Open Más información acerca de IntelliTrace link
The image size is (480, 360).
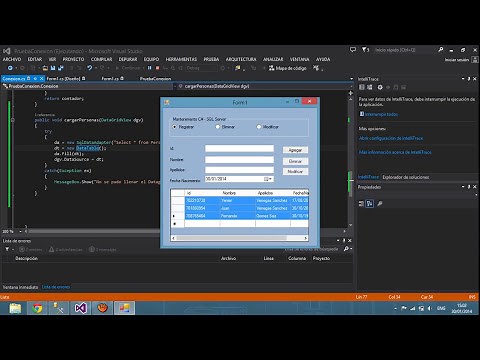pyautogui.click(x=395, y=152)
